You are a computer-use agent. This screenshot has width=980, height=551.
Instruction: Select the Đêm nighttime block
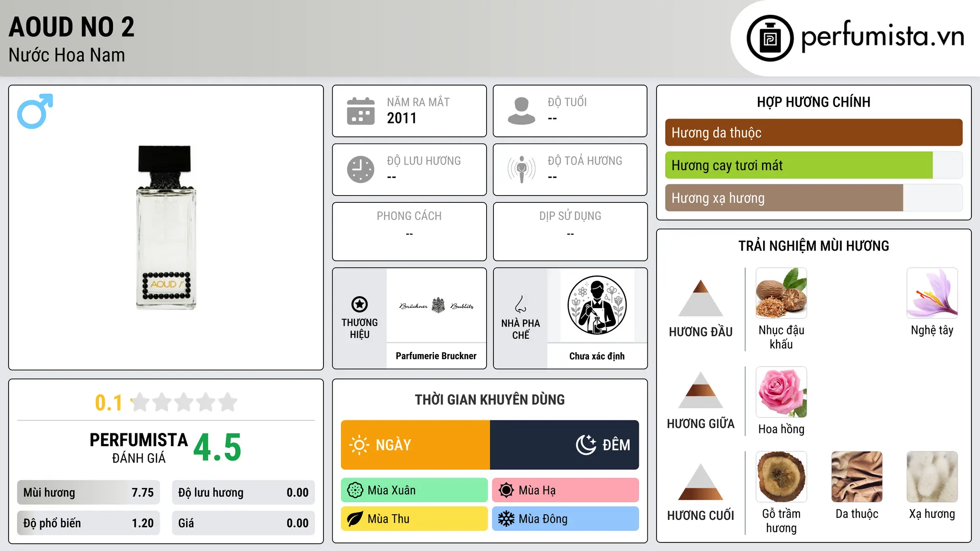(x=565, y=445)
